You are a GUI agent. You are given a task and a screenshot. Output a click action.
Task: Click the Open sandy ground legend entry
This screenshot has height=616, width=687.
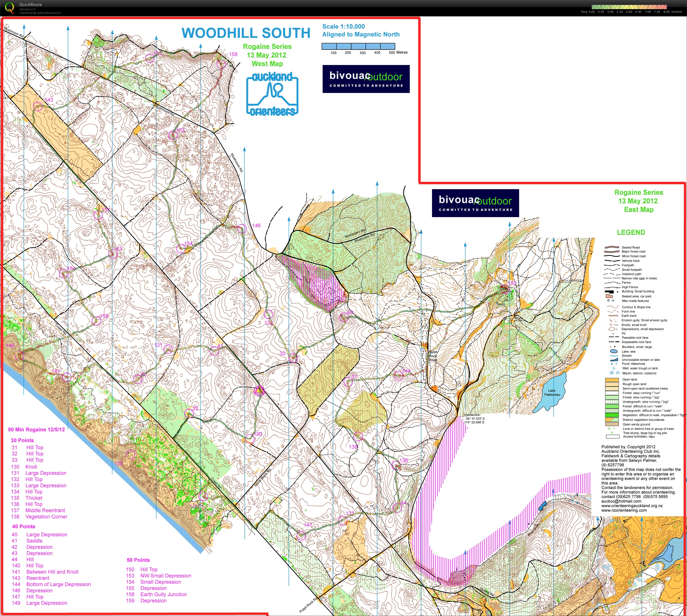(628, 424)
